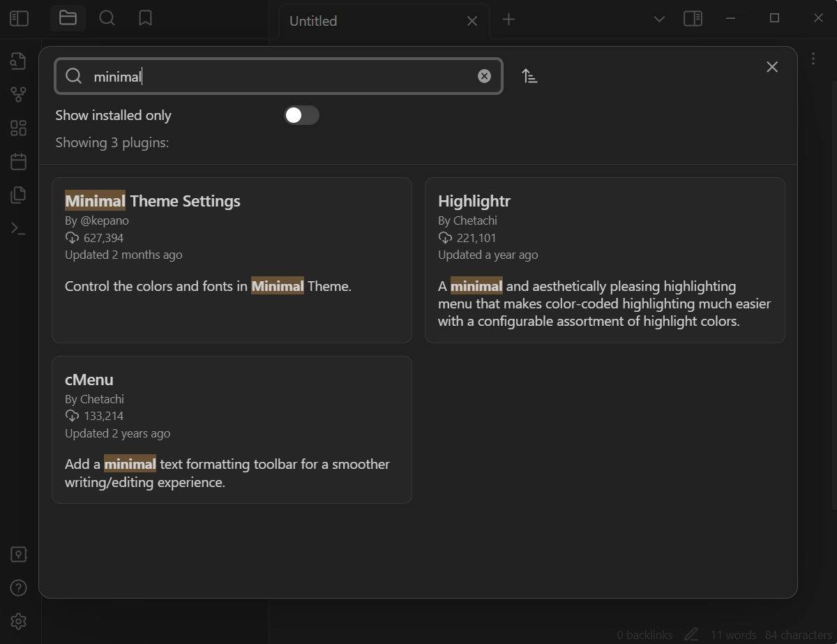Open the Highlightr plugin card
The height and width of the screenshot is (644, 837).
click(605, 260)
